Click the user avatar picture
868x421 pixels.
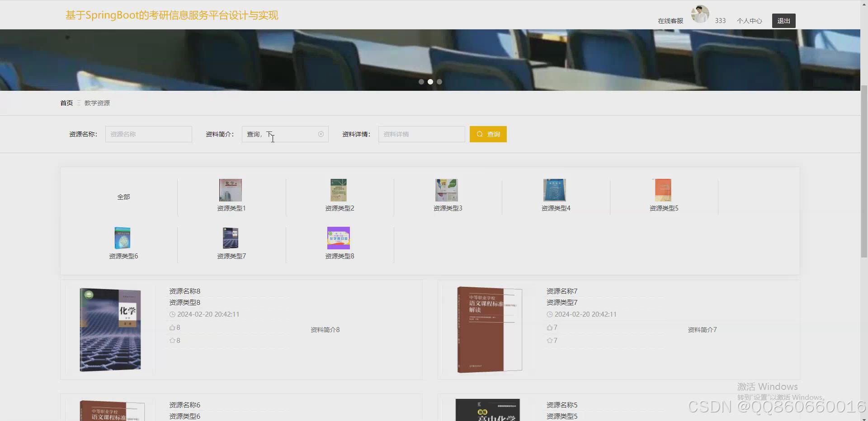[700, 14]
